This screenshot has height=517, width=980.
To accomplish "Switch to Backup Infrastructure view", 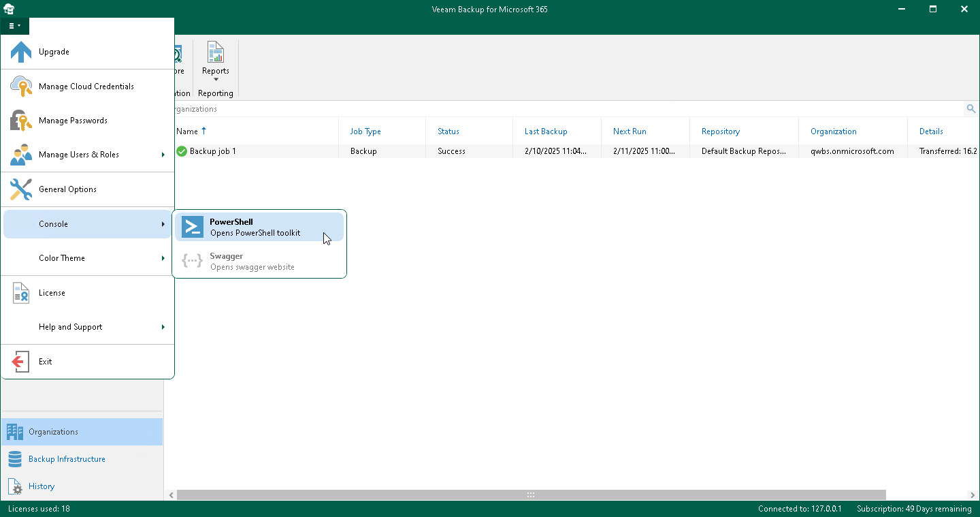I will (x=82, y=459).
